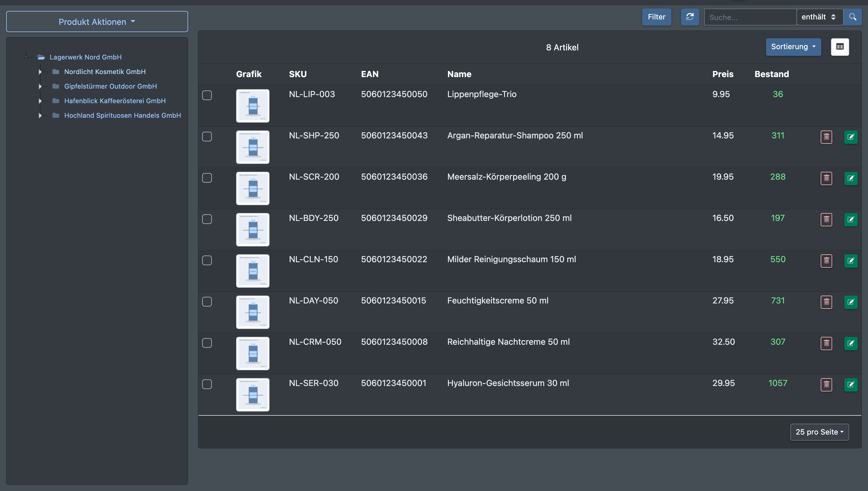Delete Milder Reinigungsschaum 150 ml item

click(826, 261)
